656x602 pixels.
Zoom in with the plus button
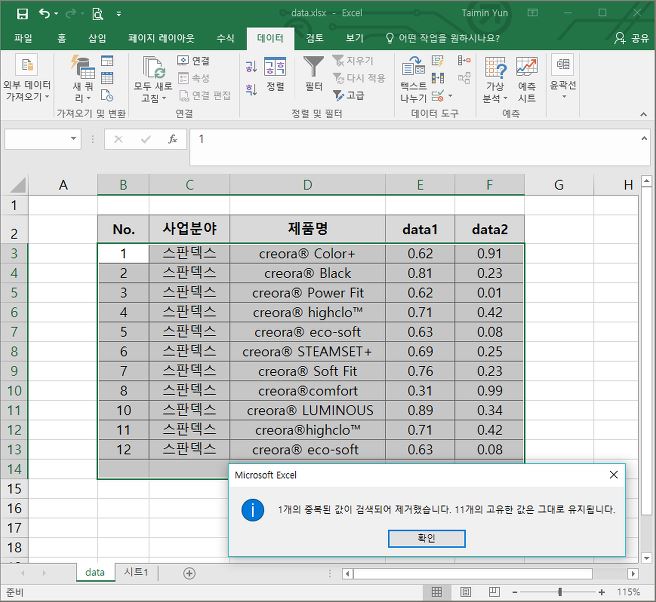point(601,592)
